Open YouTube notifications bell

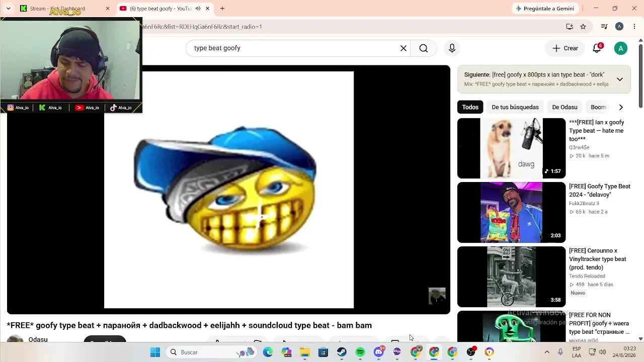[597, 48]
